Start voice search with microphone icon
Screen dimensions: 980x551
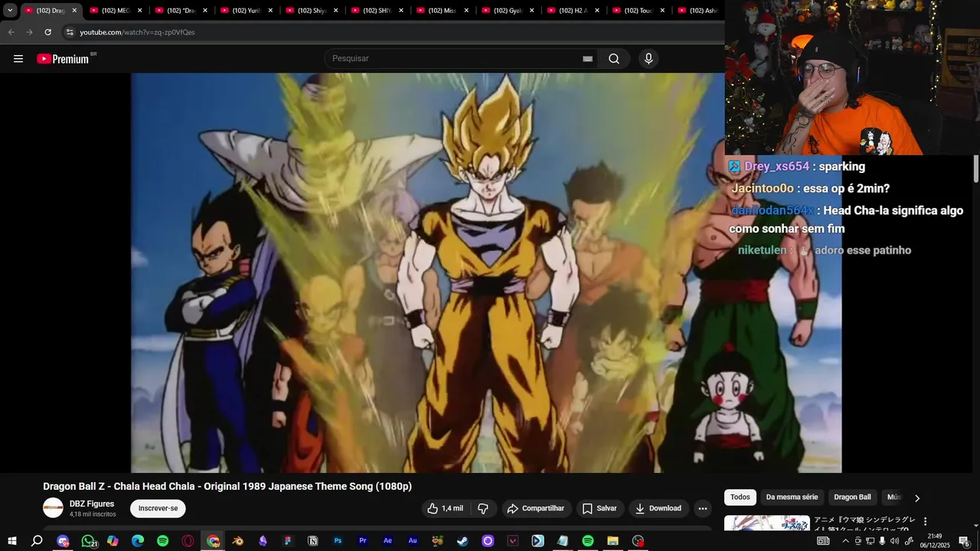point(648,59)
